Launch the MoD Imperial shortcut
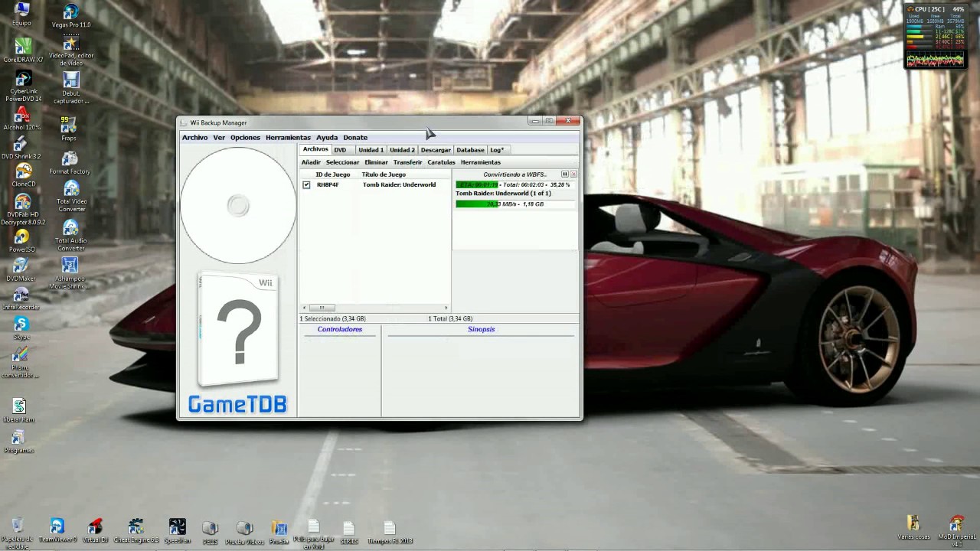 pyautogui.click(x=957, y=530)
